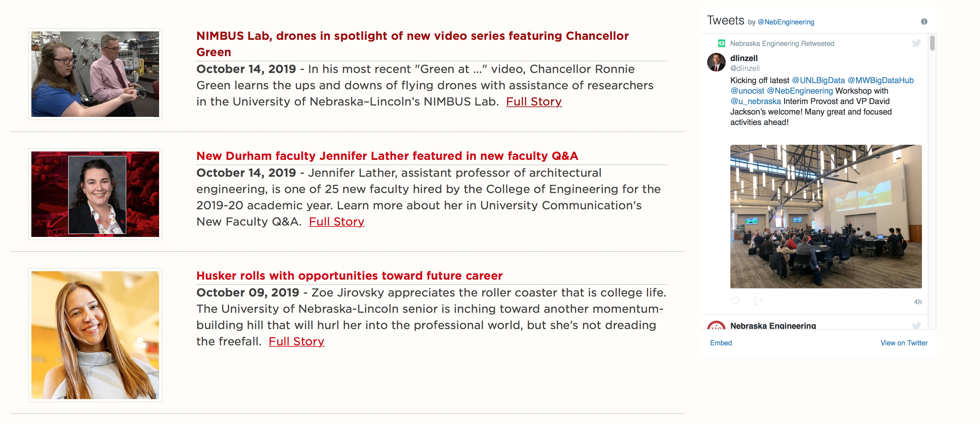Viewport: 980px width, 425px height.
Task: Click the NIMBUS Lab drone article thumbnail
Action: tap(95, 74)
